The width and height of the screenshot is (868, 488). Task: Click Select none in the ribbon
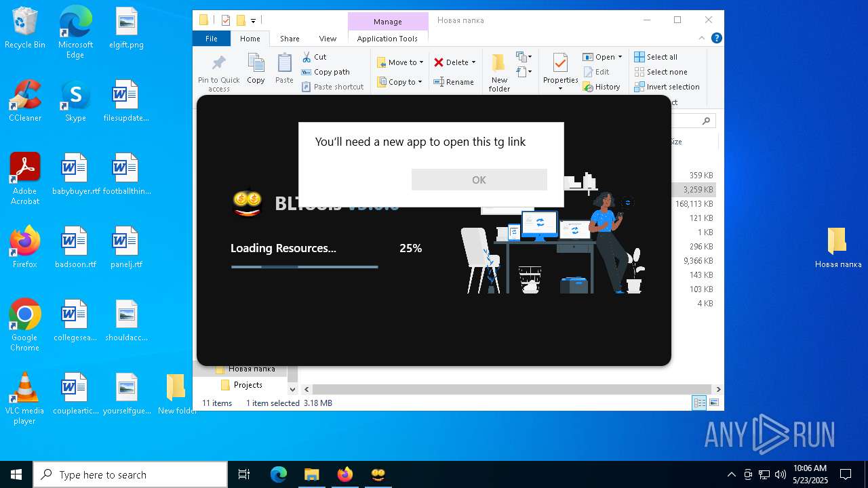[x=660, y=72]
